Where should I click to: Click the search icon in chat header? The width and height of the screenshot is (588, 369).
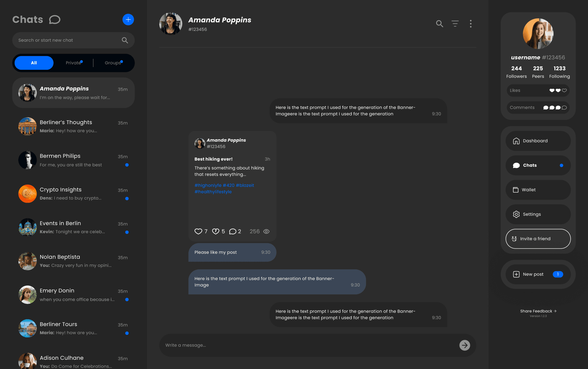pyautogui.click(x=439, y=23)
